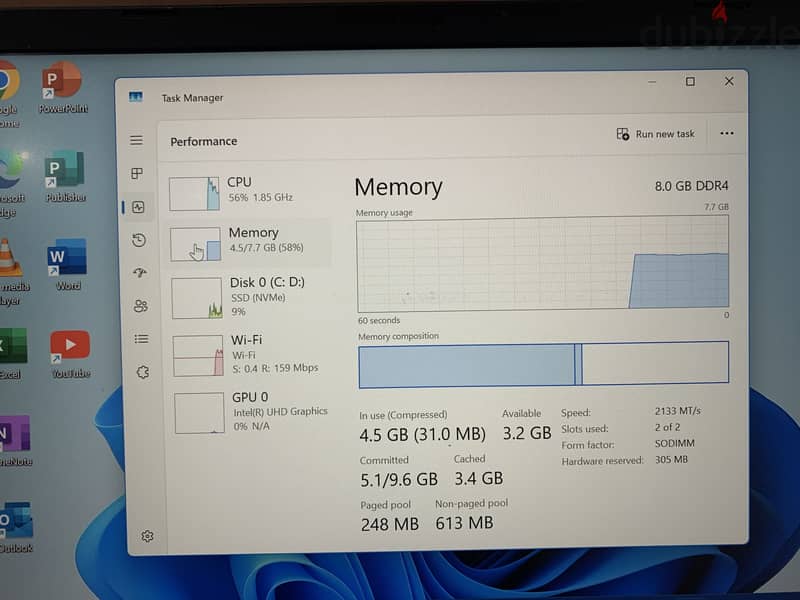Open the Publisher desktop shortcut
800x600 pixels.
(x=65, y=176)
